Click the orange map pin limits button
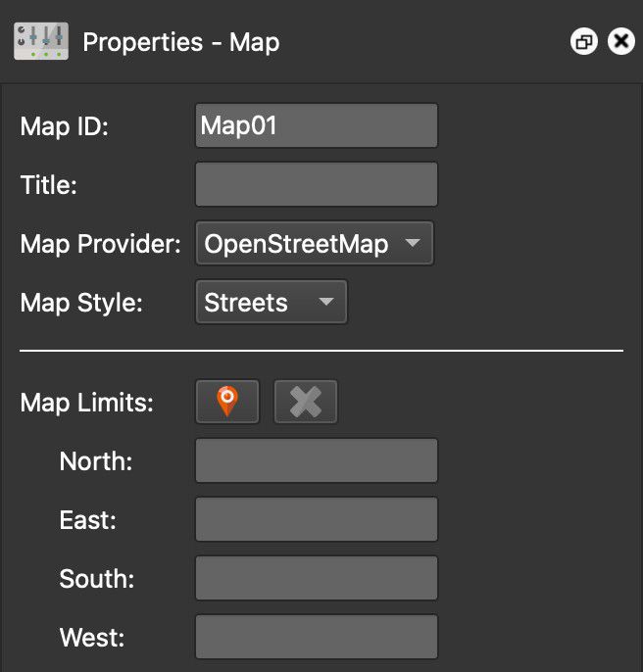This screenshot has height=672, width=643. [227, 402]
